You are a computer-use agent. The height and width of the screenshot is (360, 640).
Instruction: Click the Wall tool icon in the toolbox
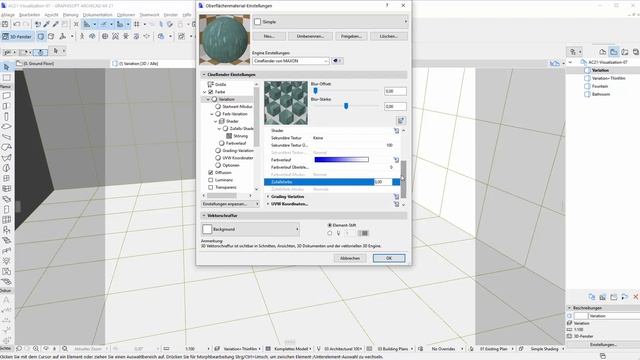pos(6,96)
